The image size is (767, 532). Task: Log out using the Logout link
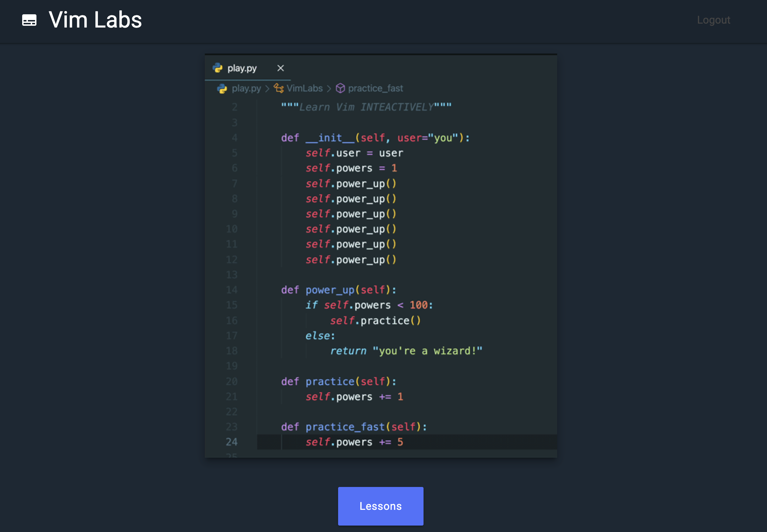tap(713, 20)
